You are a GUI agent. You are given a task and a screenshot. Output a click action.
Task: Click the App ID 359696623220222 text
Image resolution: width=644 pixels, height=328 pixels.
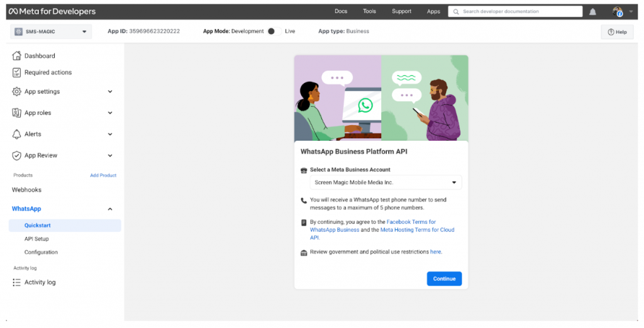pyautogui.click(x=144, y=31)
